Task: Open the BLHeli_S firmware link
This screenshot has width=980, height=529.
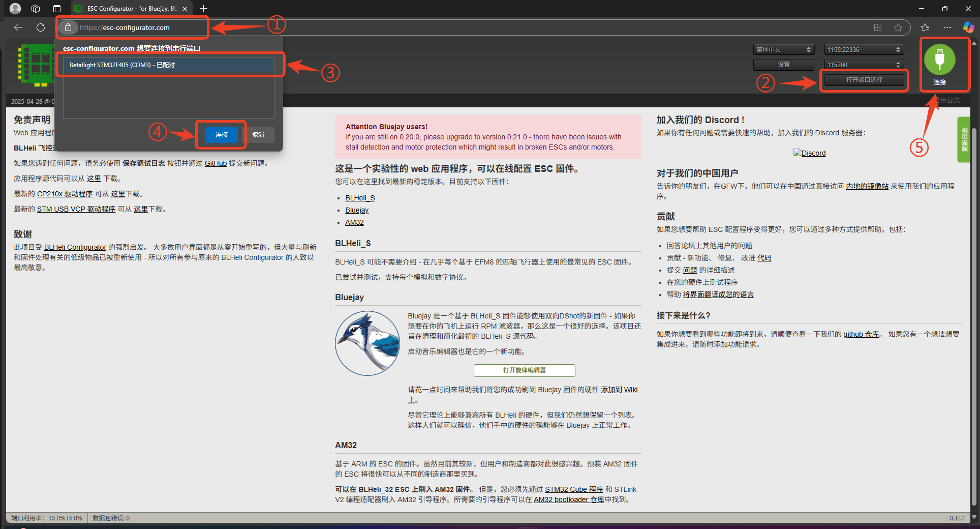Action: point(360,198)
